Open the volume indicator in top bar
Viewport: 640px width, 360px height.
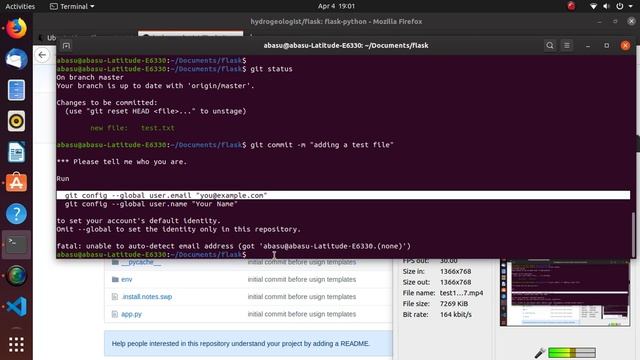pyautogui.click(x=606, y=6)
